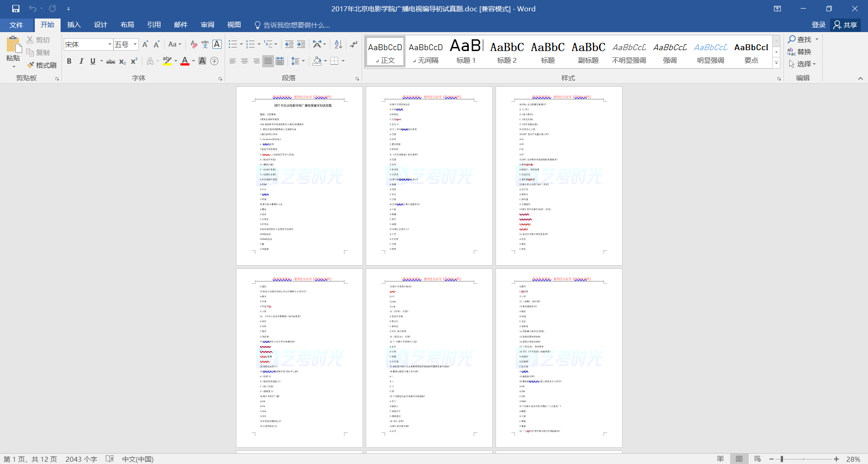Toggle superscript formatting
The width and height of the screenshot is (868, 464).
tap(134, 61)
